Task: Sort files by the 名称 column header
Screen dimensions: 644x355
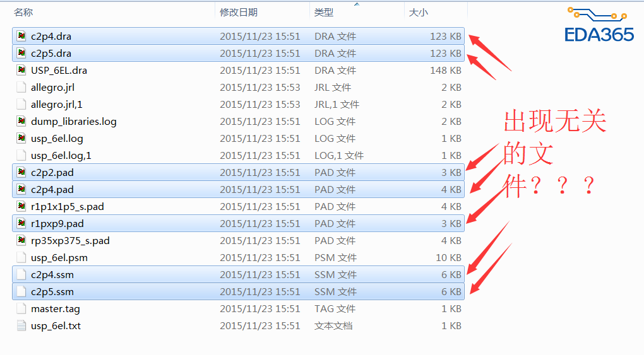Action: click(23, 13)
